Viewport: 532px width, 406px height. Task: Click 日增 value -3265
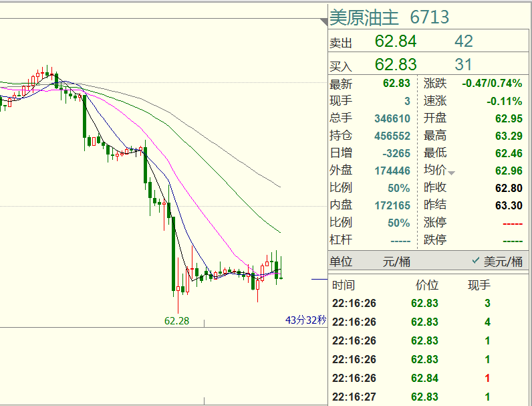pyautogui.click(x=396, y=153)
